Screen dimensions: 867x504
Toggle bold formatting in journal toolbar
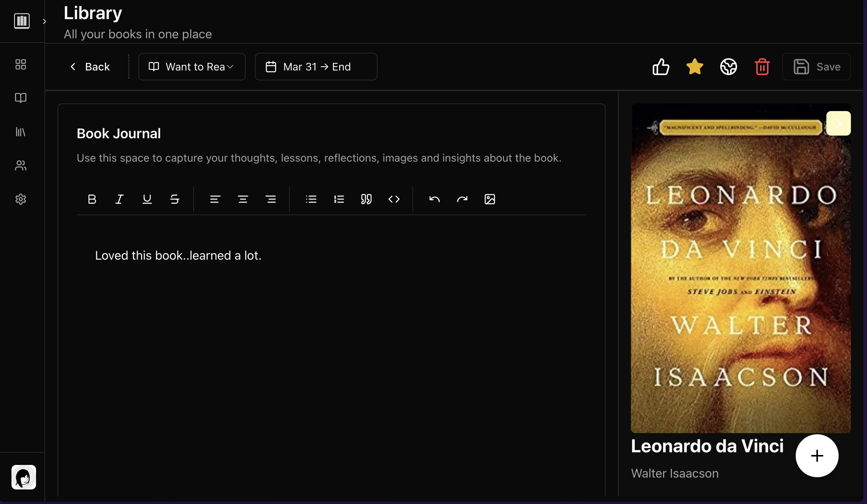point(92,199)
